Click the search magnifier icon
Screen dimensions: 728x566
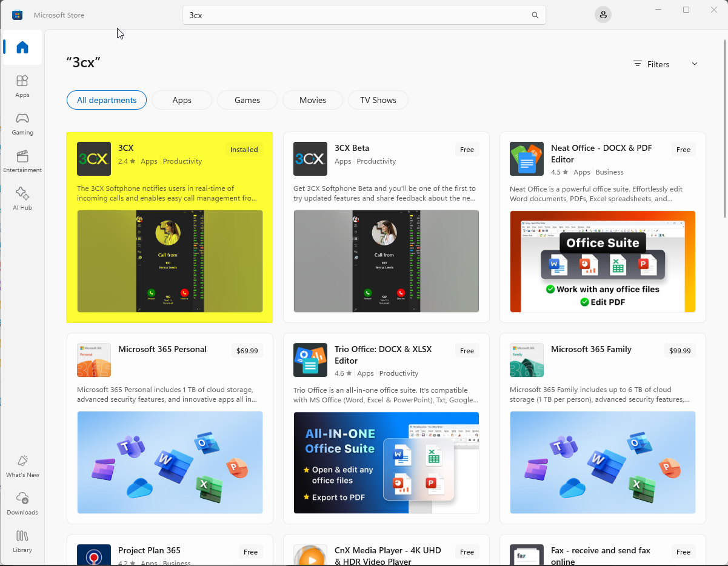pyautogui.click(x=535, y=15)
